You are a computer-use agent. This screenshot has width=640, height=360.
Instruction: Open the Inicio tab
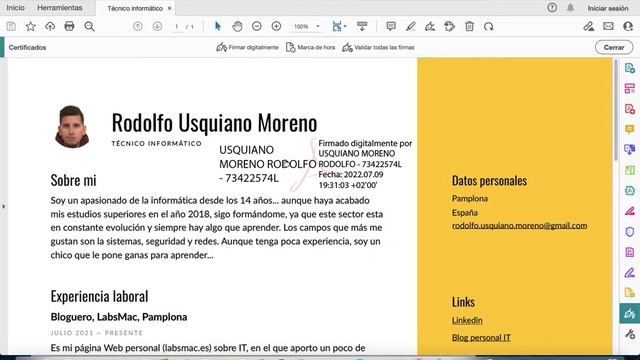coord(16,8)
